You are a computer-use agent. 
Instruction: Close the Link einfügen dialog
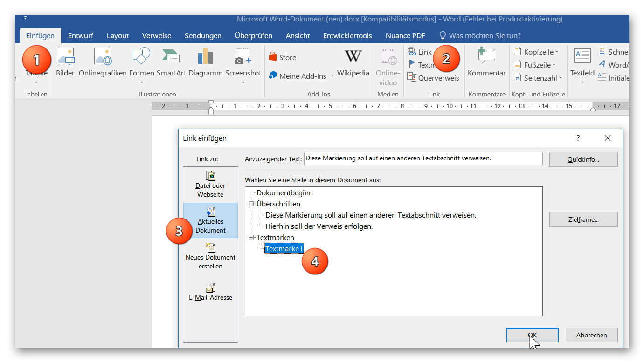pyautogui.click(x=607, y=138)
